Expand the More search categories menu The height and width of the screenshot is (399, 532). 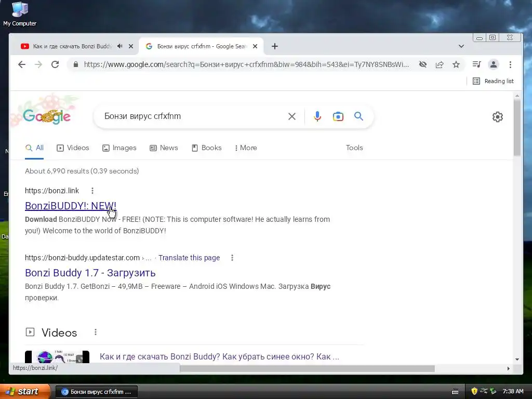click(x=246, y=148)
